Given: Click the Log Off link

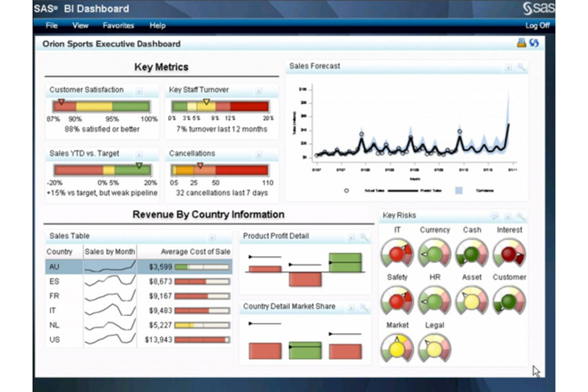Looking at the screenshot, I should pyautogui.click(x=537, y=25).
